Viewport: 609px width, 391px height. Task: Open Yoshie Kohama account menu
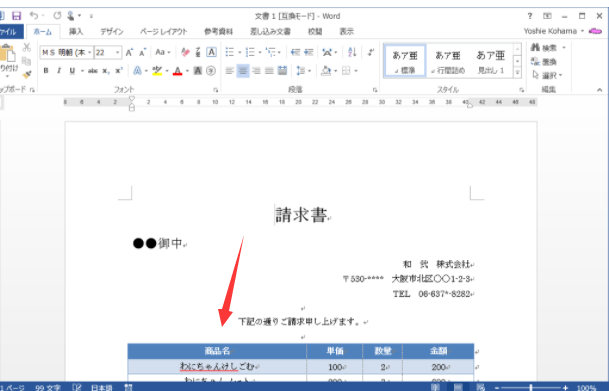pyautogui.click(x=554, y=31)
